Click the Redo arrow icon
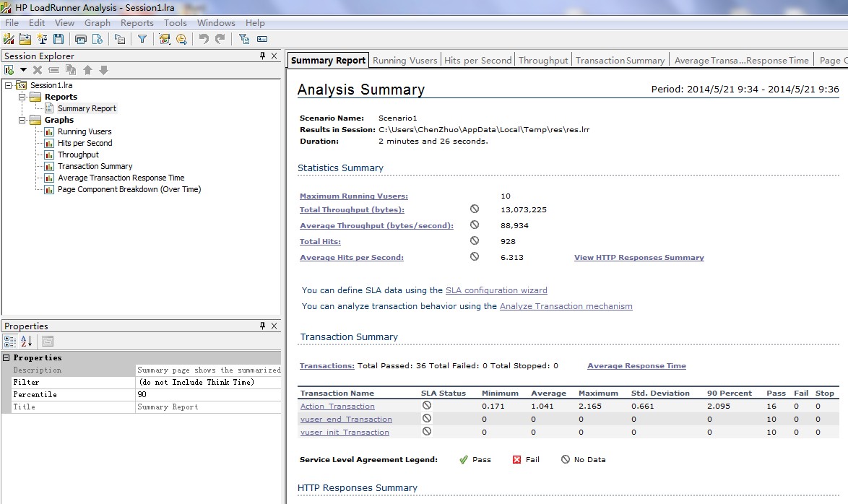The image size is (848, 504). [220, 39]
